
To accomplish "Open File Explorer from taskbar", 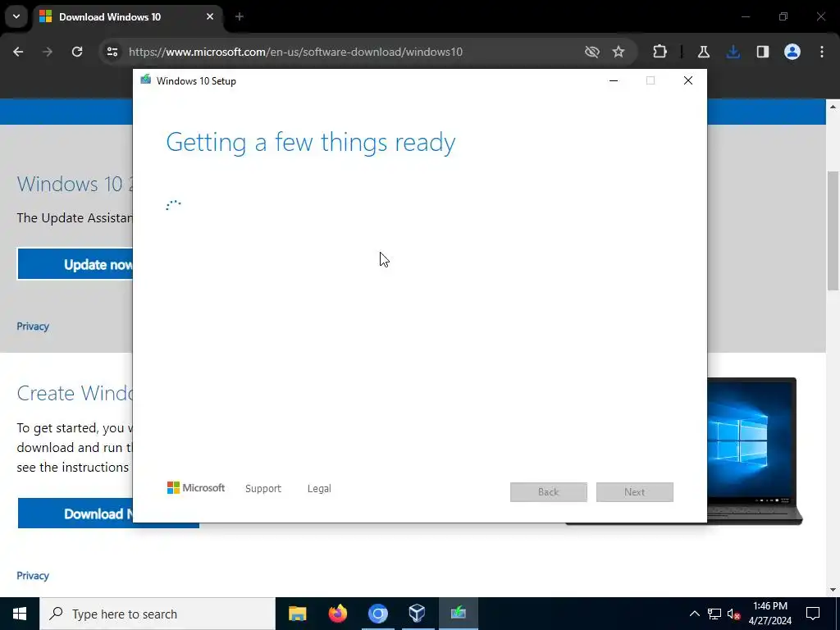I will click(x=297, y=614).
